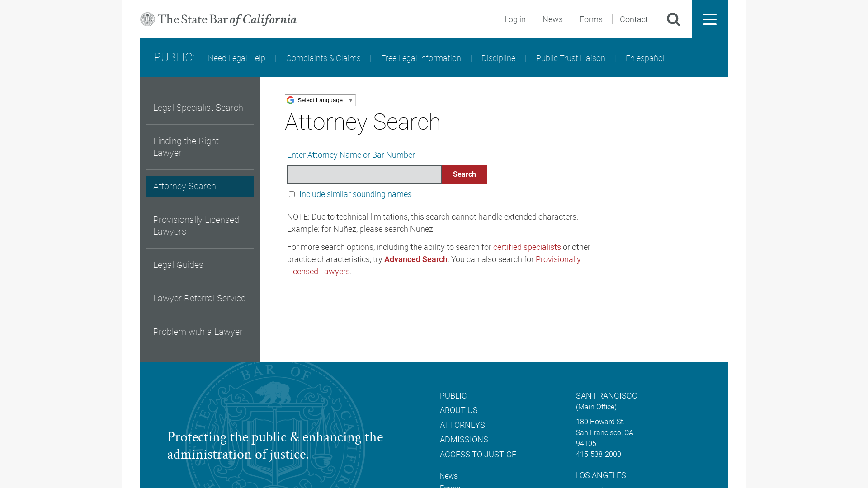Check Include similar sounding names
868x488 pixels.
click(x=292, y=194)
